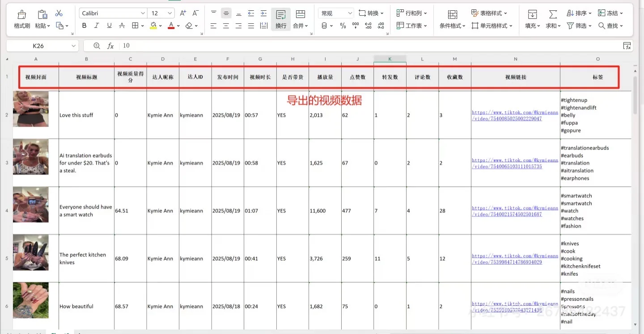This screenshot has height=334, width=644.
Task: Toggle middle vertical alignment
Action: pos(226,13)
